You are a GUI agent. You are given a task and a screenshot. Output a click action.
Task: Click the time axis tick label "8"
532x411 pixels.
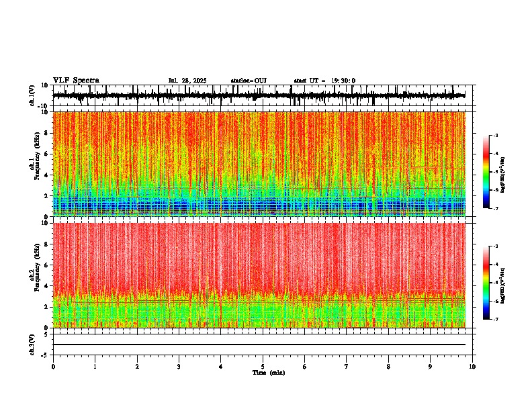tap(388, 367)
